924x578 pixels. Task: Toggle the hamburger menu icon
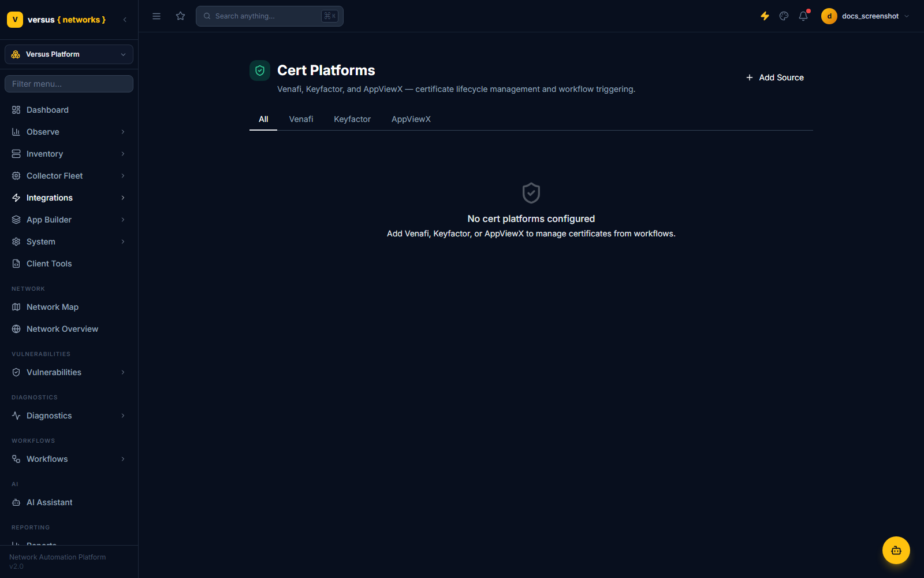(x=157, y=16)
